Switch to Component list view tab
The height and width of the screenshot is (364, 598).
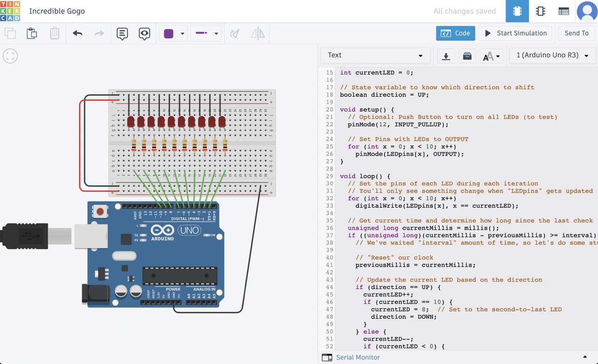click(x=564, y=11)
